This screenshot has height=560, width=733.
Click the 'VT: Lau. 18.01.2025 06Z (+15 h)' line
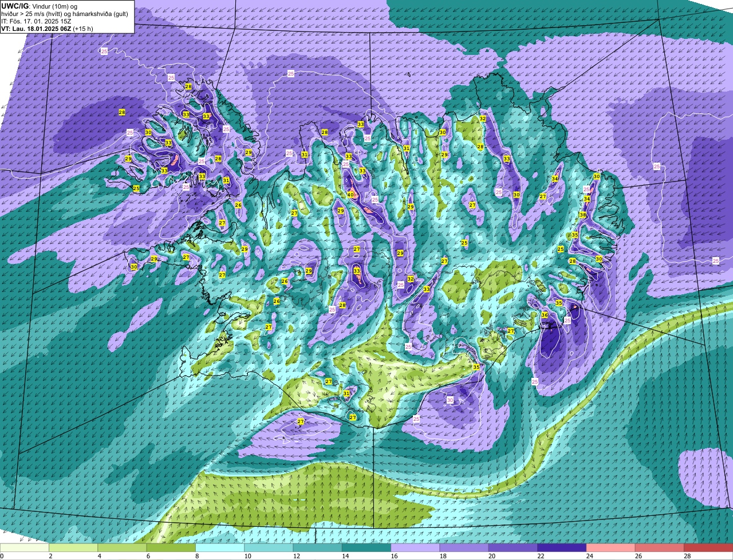48,28
